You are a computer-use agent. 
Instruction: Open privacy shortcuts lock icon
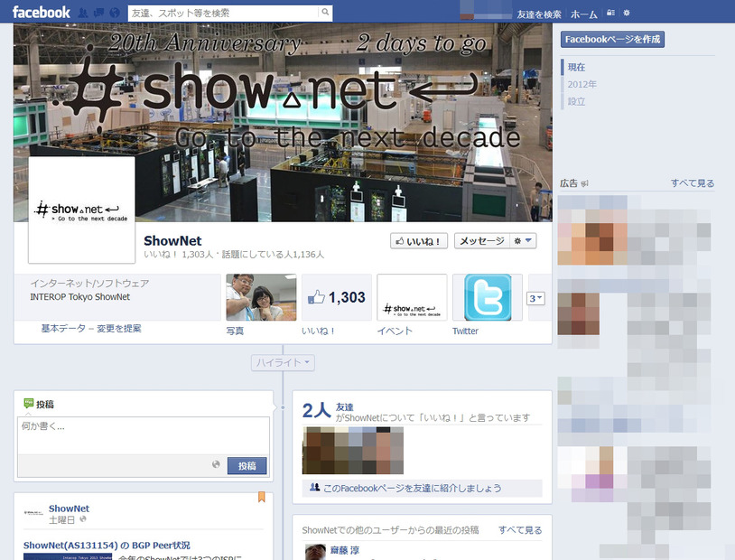[610, 14]
